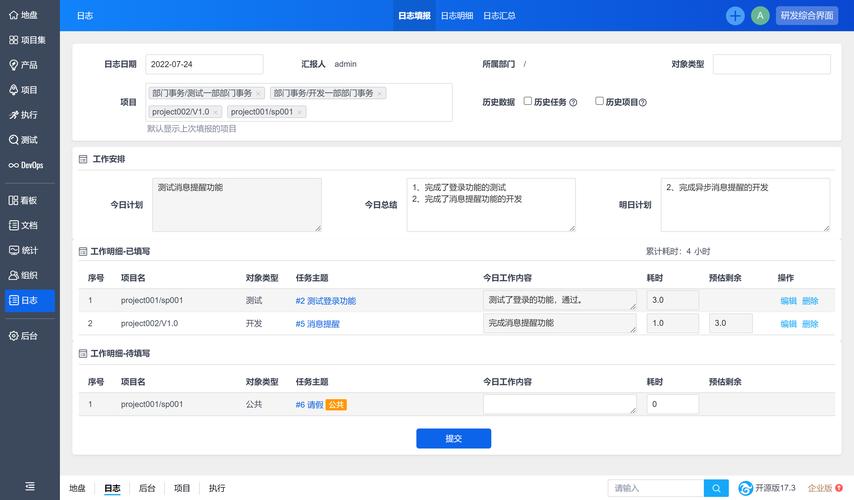The image size is (854, 500).
Task: Open 执行 in the sidebar
Action: (x=23, y=115)
